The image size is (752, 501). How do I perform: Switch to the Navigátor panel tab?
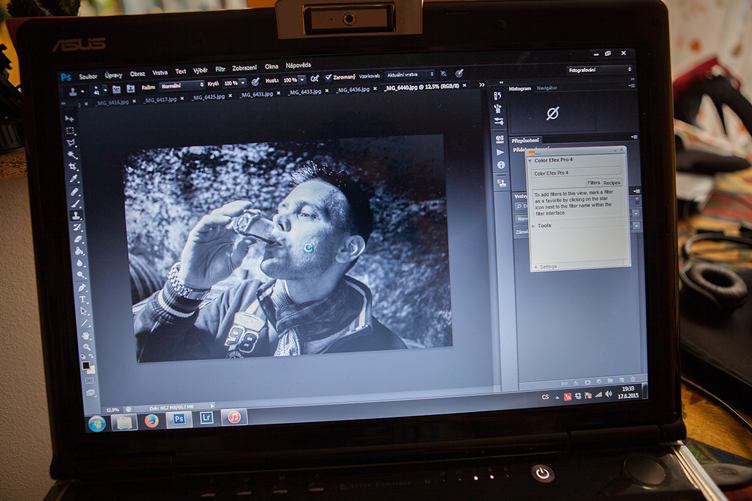pyautogui.click(x=547, y=88)
